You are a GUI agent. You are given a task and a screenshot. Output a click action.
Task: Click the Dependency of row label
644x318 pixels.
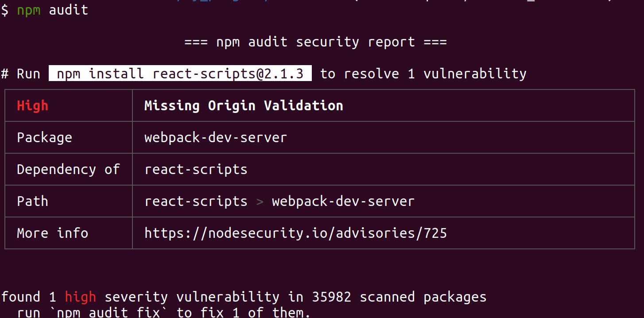click(x=68, y=169)
